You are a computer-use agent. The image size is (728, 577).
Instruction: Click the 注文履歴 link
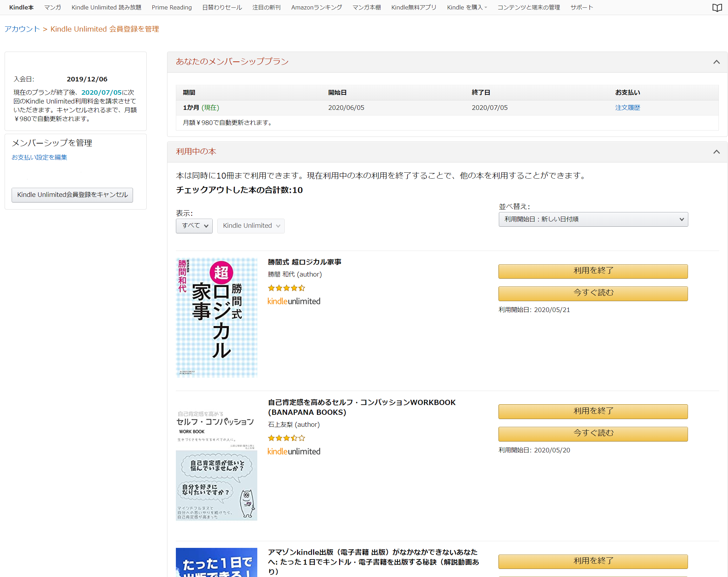[x=628, y=108]
